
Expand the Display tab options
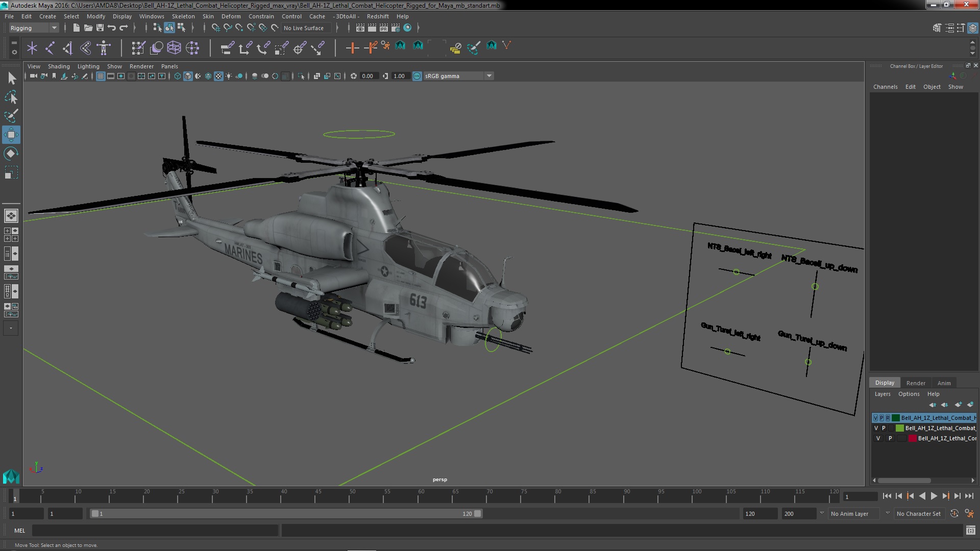(885, 382)
